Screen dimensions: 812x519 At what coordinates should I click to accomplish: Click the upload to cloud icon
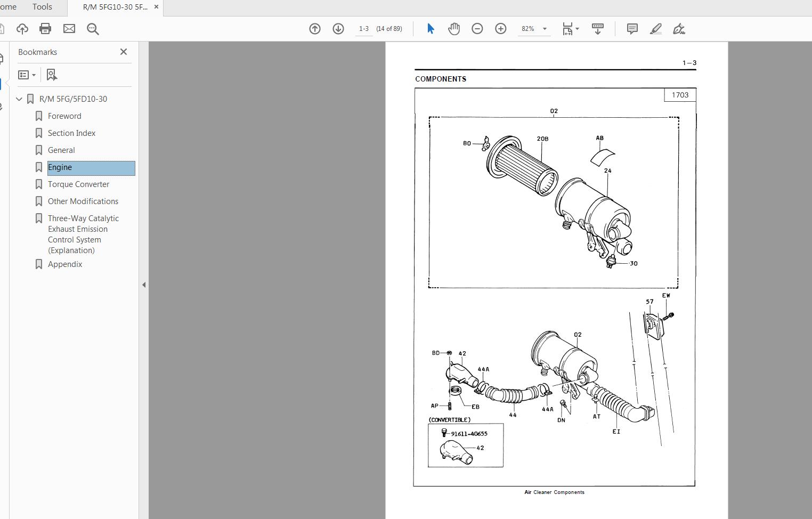point(22,29)
